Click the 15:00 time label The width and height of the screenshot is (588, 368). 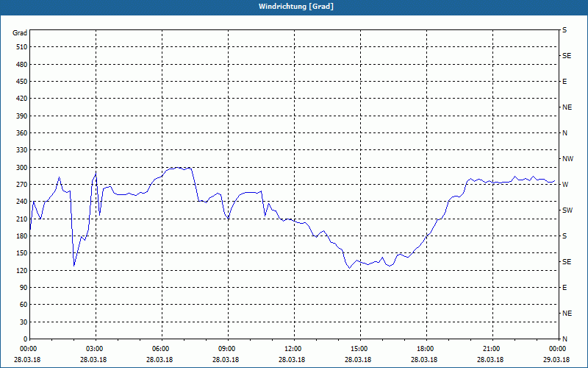tap(359, 349)
